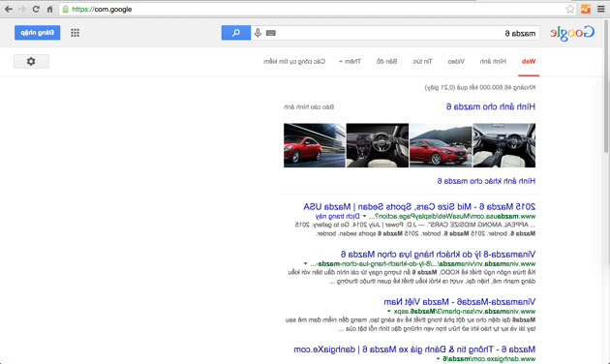
Task: Open the on-screen keyboard icon in search box
Action: pyautogui.click(x=271, y=33)
